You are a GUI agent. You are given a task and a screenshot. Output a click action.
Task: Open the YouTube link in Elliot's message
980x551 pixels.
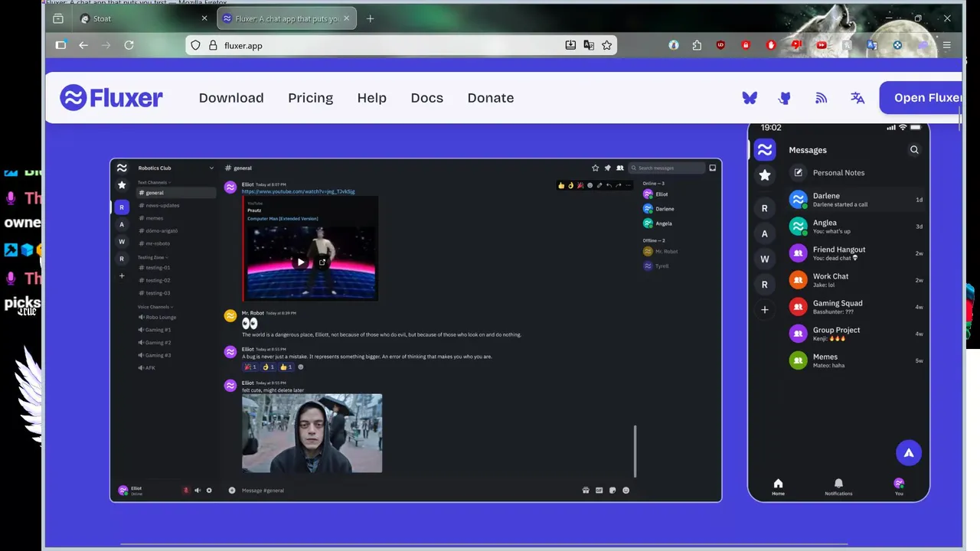point(298,191)
